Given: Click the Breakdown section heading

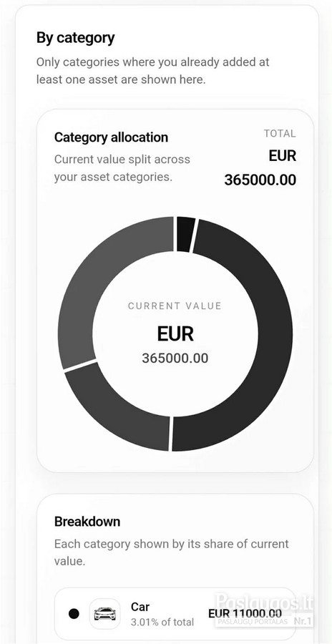Looking at the screenshot, I should (87, 522).
